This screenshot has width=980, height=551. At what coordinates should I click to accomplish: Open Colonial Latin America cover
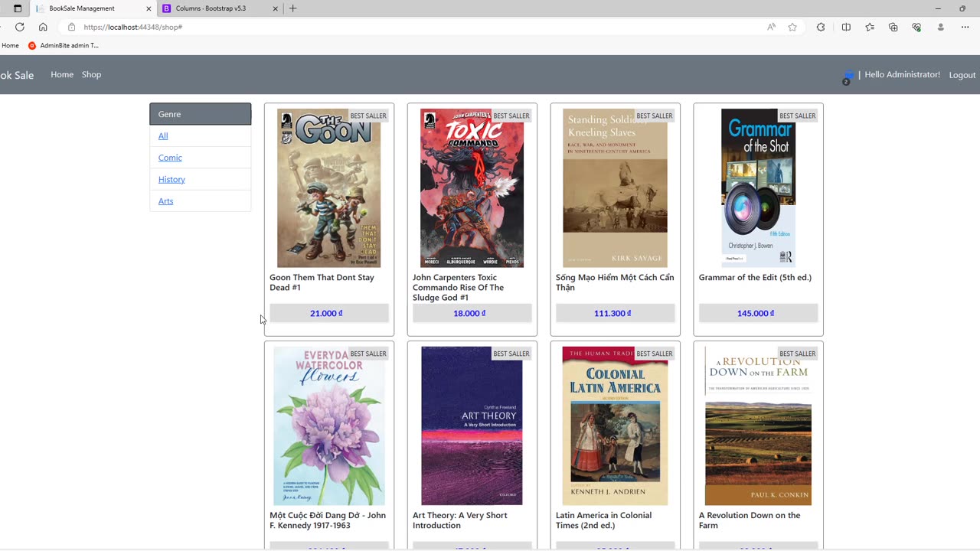[615, 426]
